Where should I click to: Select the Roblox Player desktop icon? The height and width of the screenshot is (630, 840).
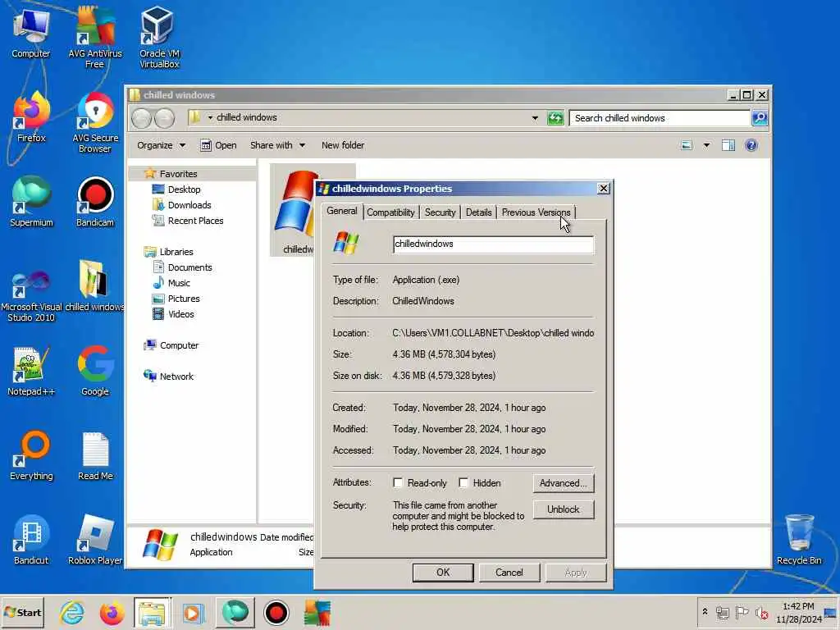point(95,540)
